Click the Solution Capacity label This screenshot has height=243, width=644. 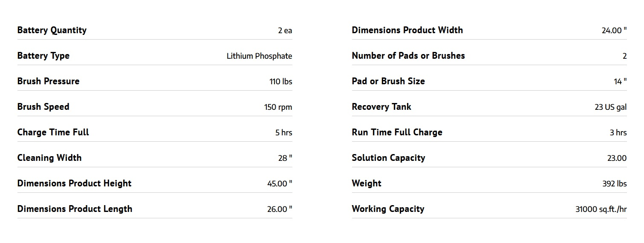pos(388,158)
